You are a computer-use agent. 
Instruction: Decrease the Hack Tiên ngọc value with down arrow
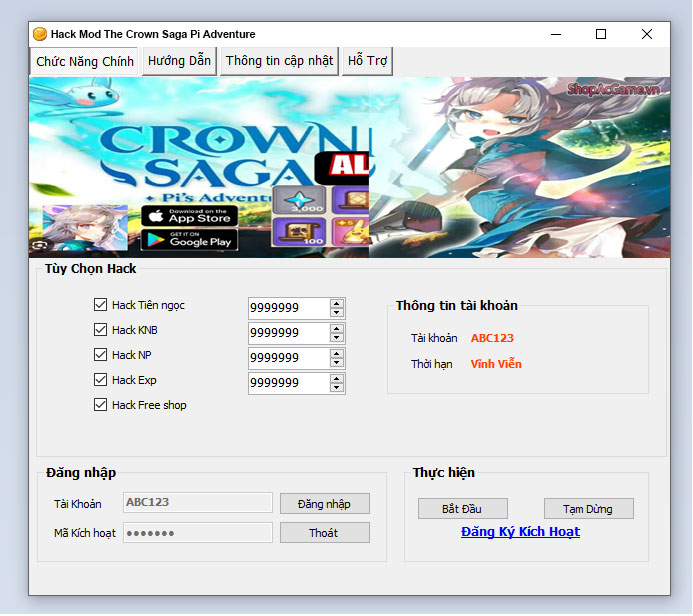click(x=337, y=312)
